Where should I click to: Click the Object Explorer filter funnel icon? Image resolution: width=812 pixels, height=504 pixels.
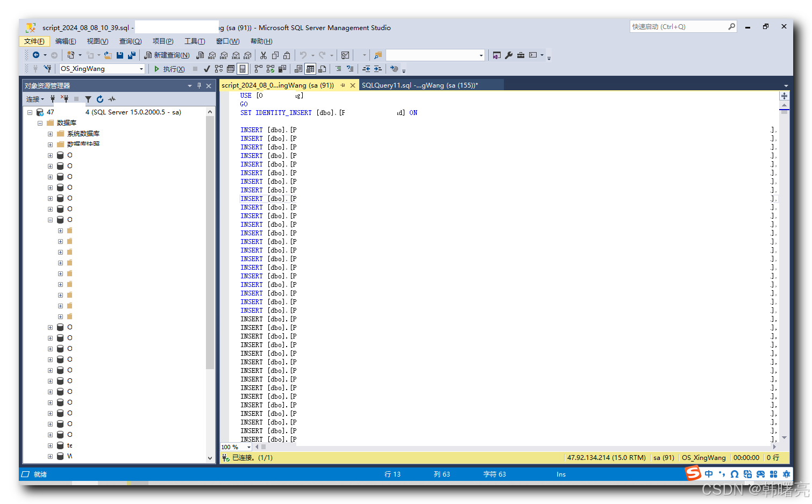tap(88, 99)
